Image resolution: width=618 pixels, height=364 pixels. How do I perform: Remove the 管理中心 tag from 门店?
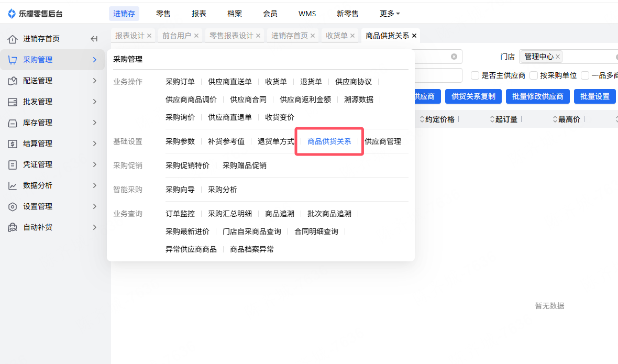pos(558,57)
